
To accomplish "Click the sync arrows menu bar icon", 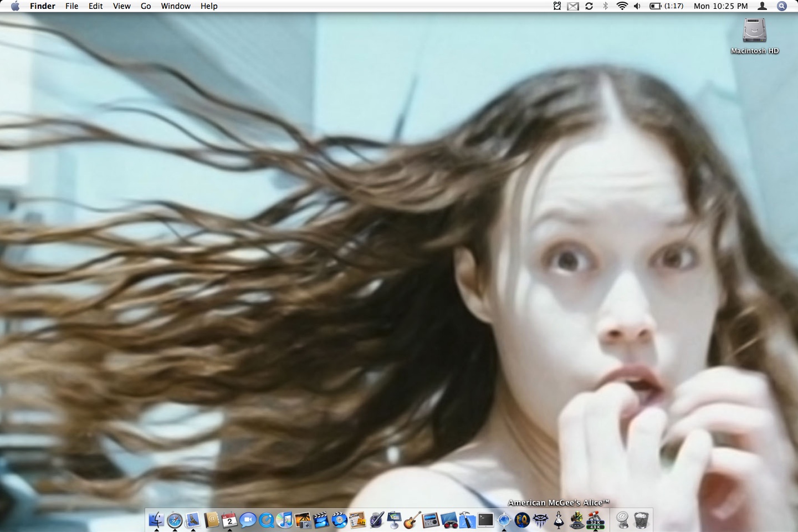I will coord(589,6).
